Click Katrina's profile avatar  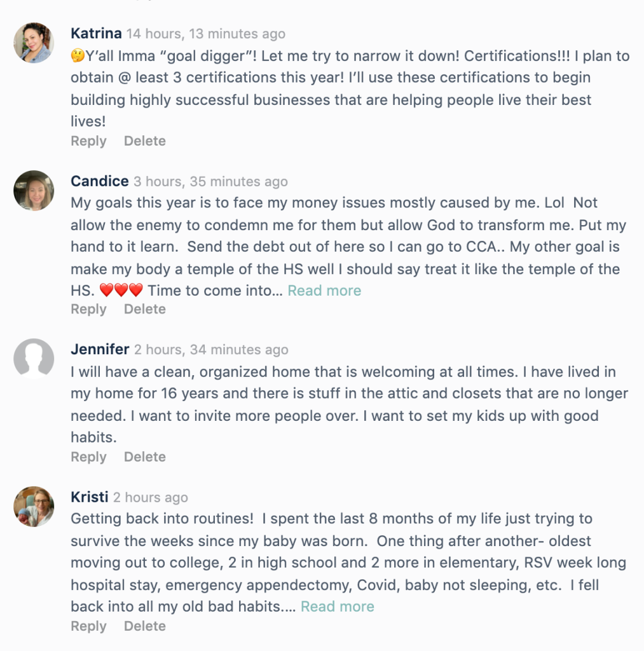pos(34,43)
